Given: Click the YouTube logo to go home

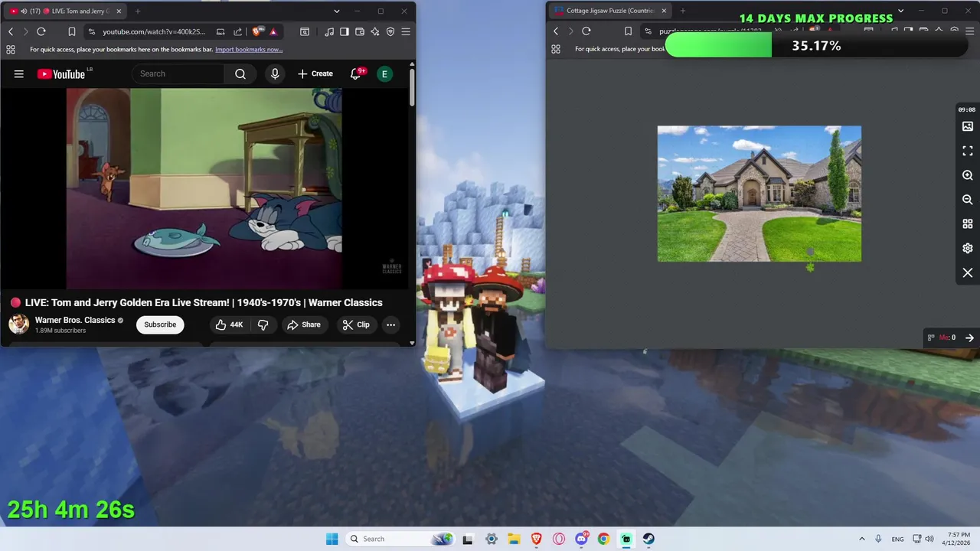Looking at the screenshot, I should [x=61, y=74].
